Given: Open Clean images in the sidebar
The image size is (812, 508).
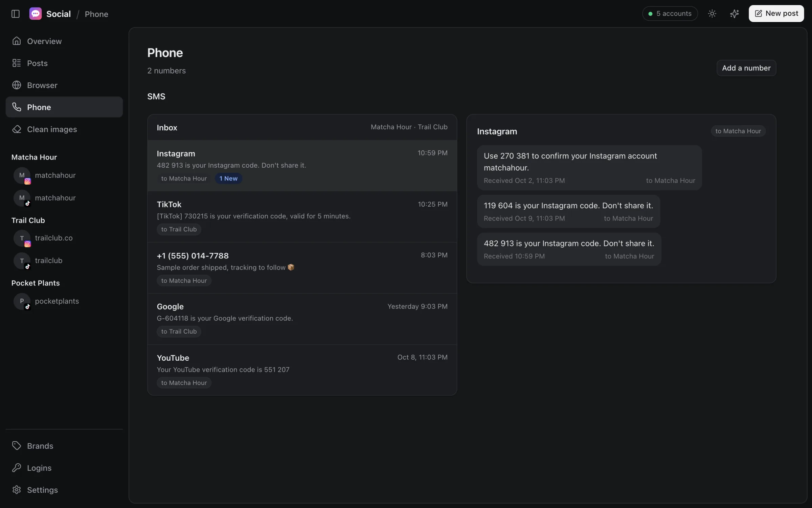Looking at the screenshot, I should (64, 129).
